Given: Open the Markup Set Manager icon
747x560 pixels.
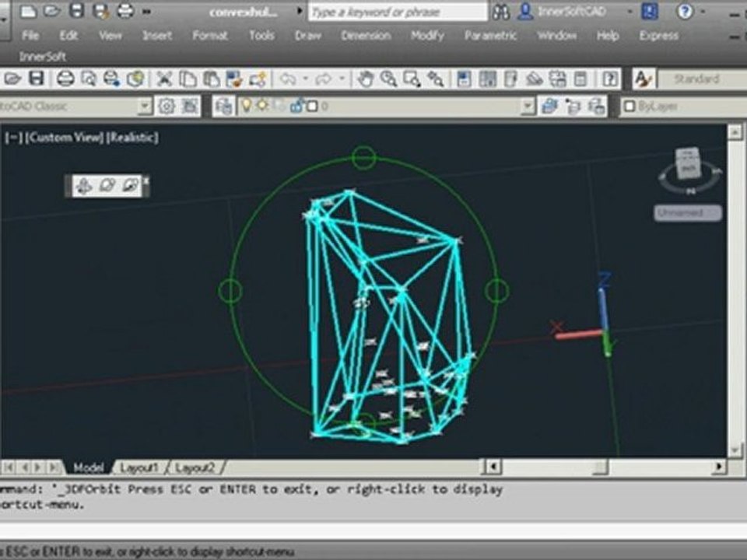Looking at the screenshot, I should [x=557, y=79].
